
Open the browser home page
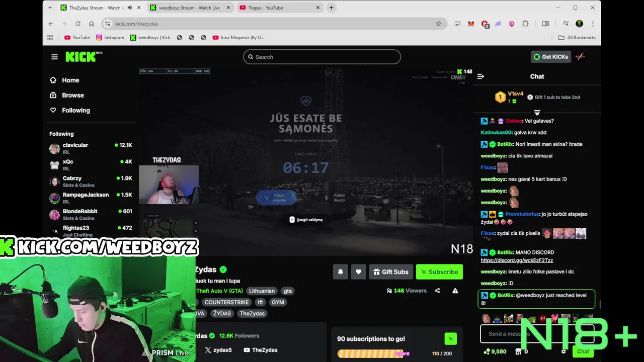[x=91, y=24]
